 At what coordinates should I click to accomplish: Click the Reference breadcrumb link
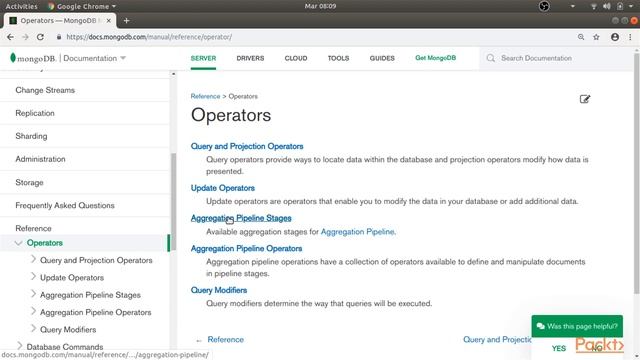[x=205, y=96]
